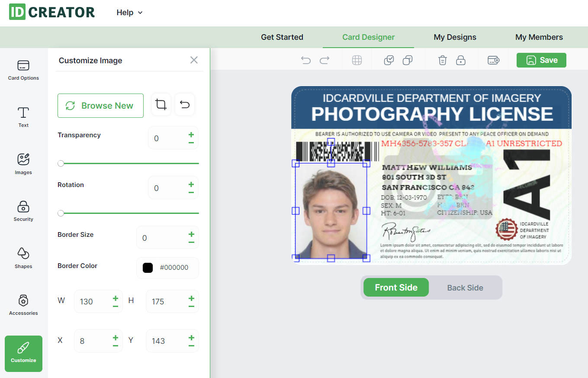Click the select-all layers checkmark icon
Screen dimensions: 588x378
coord(389,60)
